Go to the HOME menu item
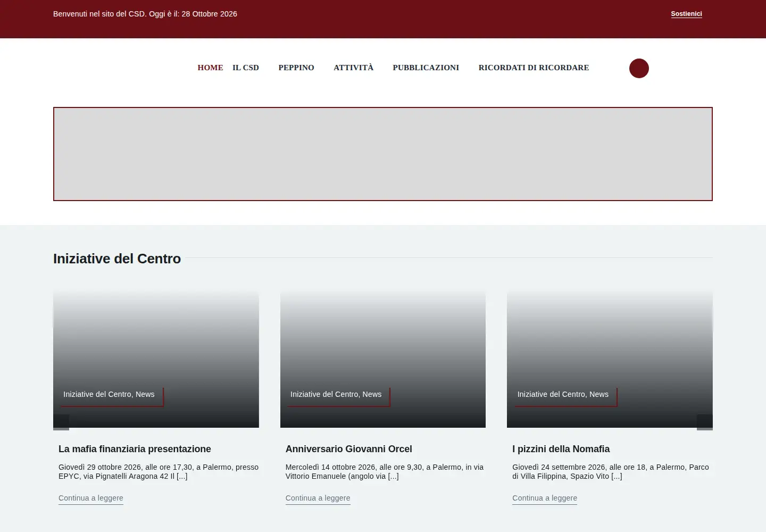The image size is (766, 532). [210, 68]
